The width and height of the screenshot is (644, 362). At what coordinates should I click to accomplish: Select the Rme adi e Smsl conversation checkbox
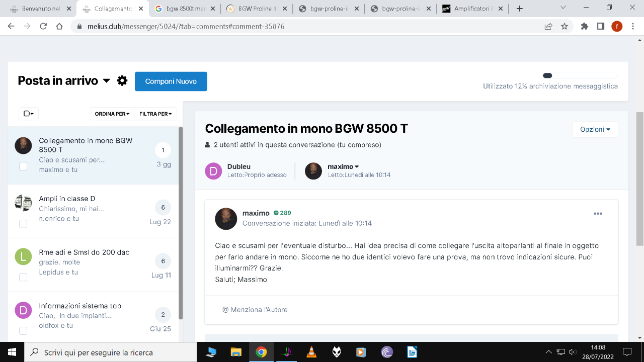click(23, 277)
